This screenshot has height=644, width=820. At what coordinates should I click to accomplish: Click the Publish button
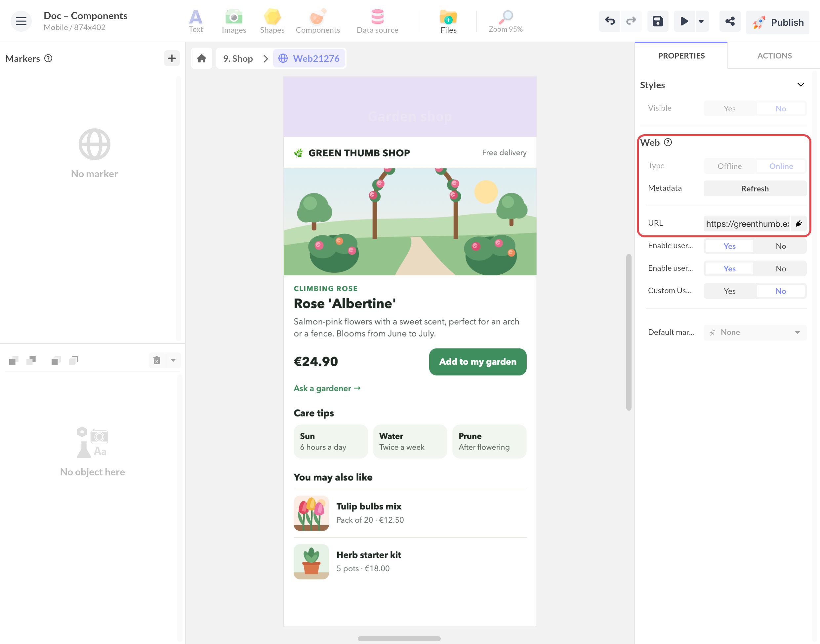click(777, 22)
